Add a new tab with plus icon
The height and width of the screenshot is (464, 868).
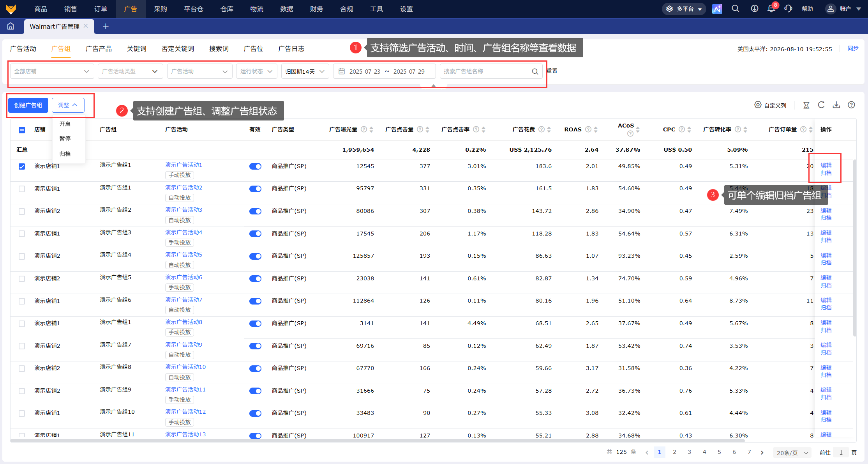coord(106,26)
